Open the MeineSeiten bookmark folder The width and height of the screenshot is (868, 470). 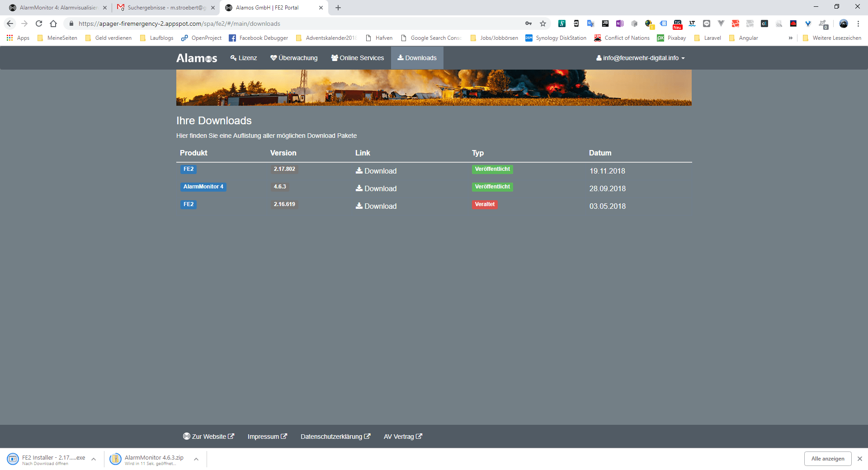pos(57,38)
